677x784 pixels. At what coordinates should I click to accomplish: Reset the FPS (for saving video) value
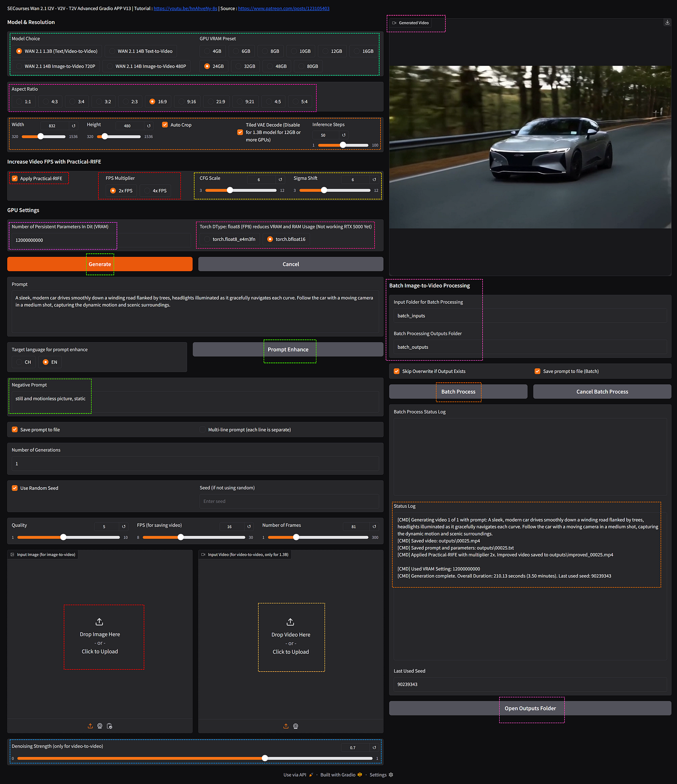tap(249, 527)
